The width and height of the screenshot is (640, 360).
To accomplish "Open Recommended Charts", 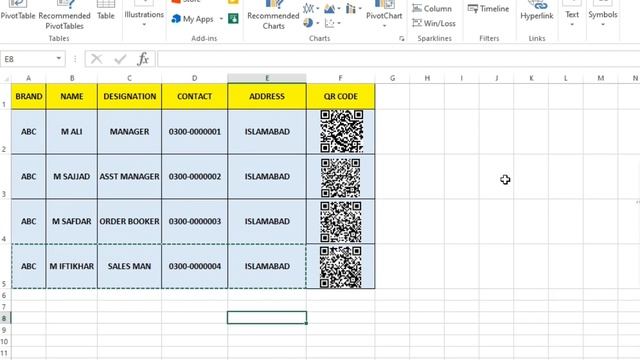I will (x=273, y=15).
